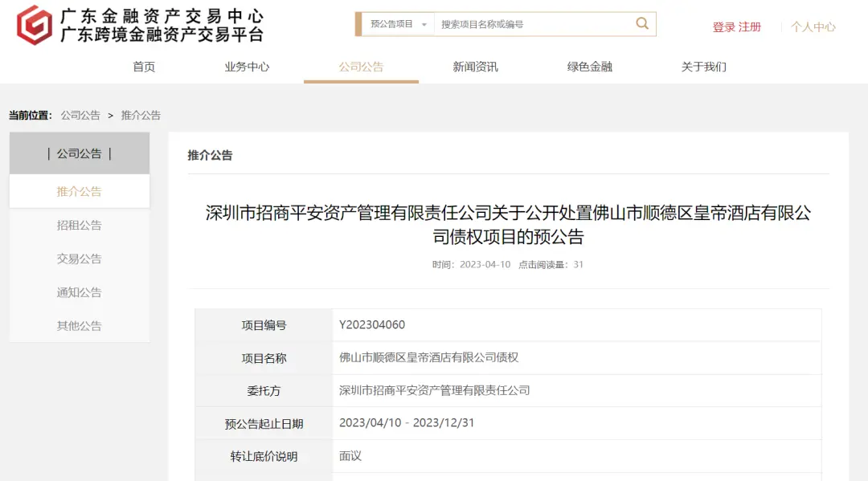Select 招租公告 in the sidebar
868x481 pixels.
(79, 225)
